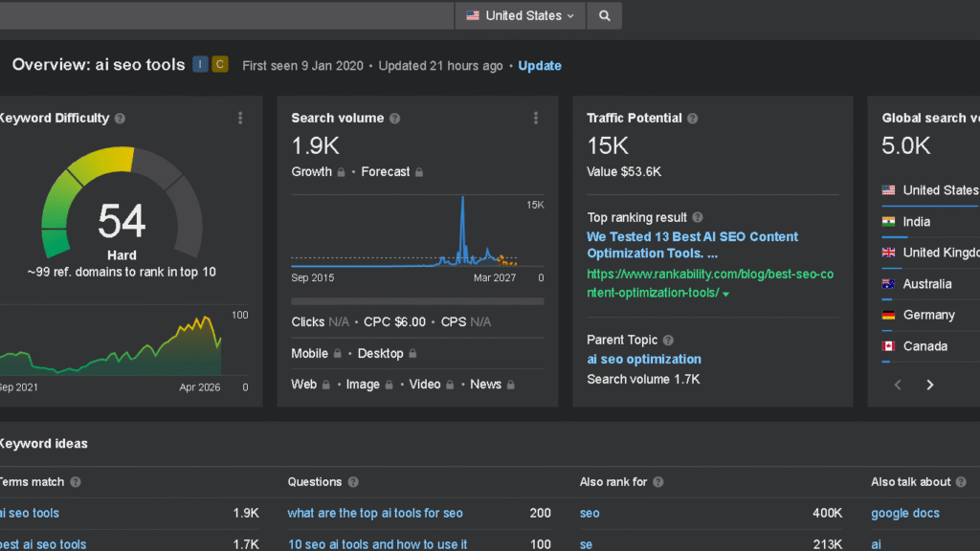Click the search volume trend chart peak
The width and height of the screenshot is (980, 551).
click(462, 199)
